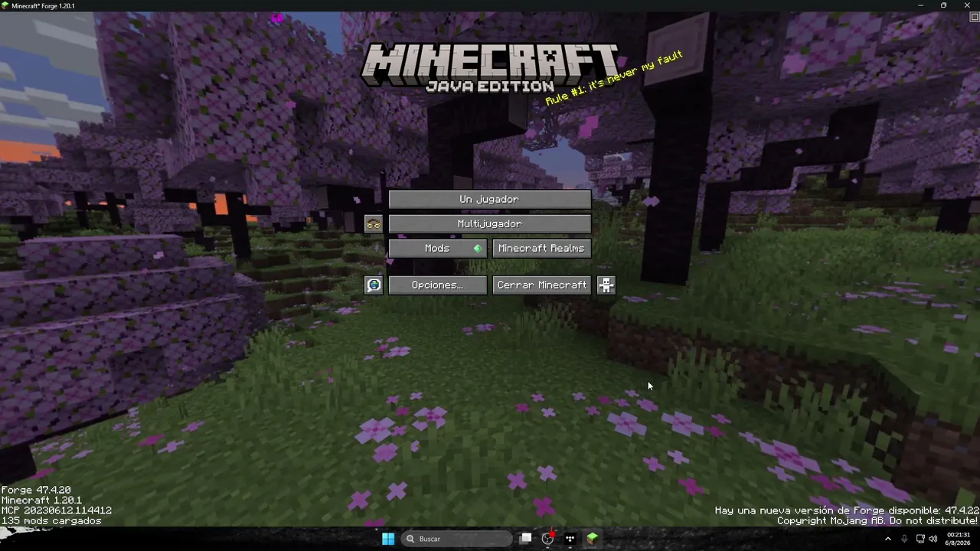The width and height of the screenshot is (980, 551).
Task: Open Task View on the taskbar
Action: (x=526, y=539)
